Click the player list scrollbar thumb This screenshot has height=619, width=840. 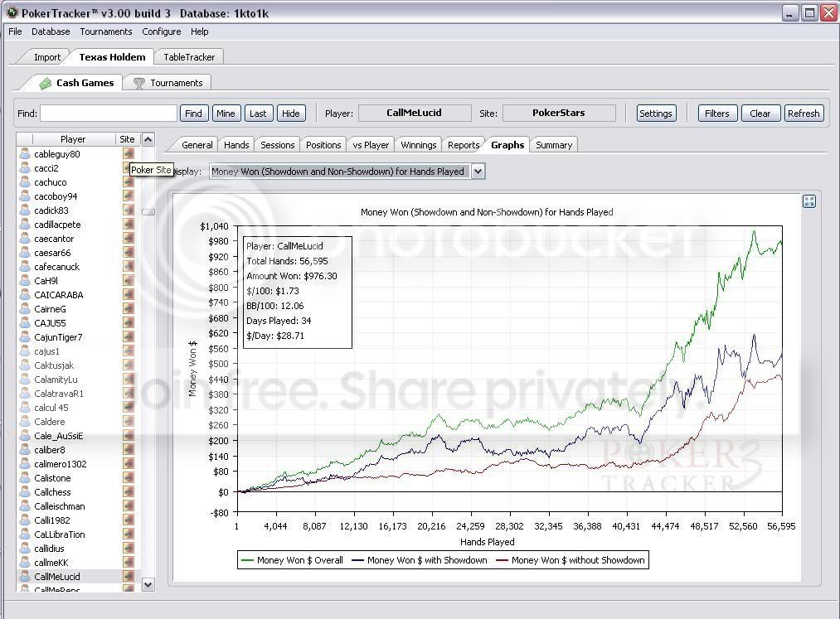148,212
